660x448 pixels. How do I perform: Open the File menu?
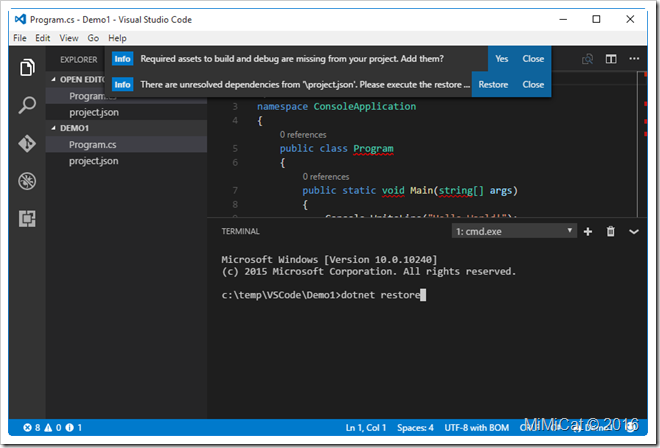[20, 38]
